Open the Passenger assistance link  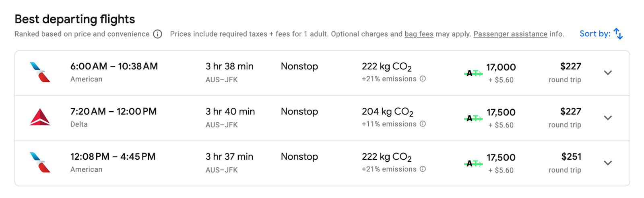coord(510,34)
